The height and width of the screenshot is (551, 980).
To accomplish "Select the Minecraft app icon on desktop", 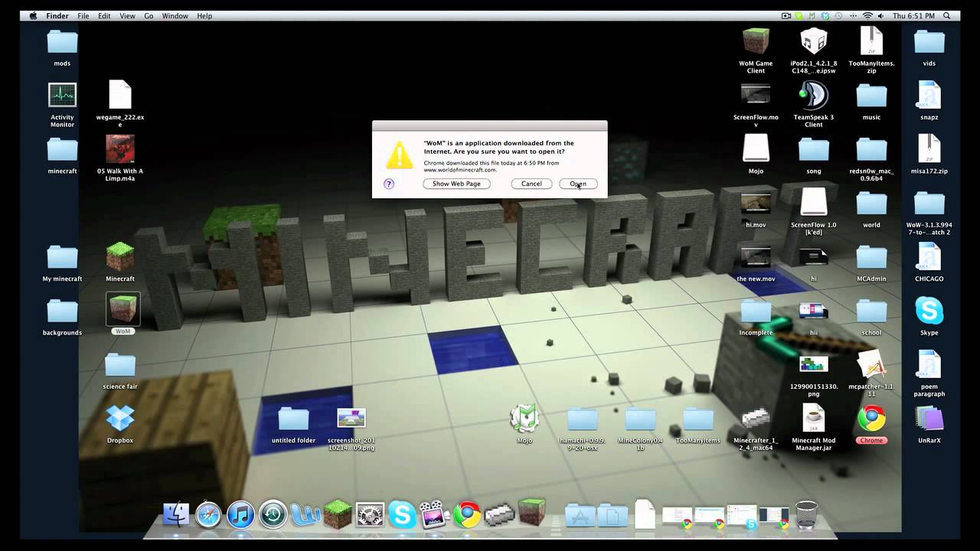I will tap(120, 258).
